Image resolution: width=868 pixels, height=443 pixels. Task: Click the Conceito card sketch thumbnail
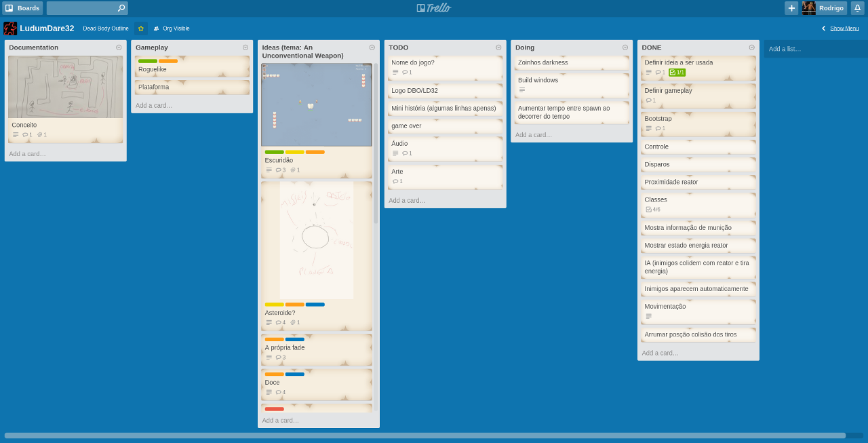(66, 87)
